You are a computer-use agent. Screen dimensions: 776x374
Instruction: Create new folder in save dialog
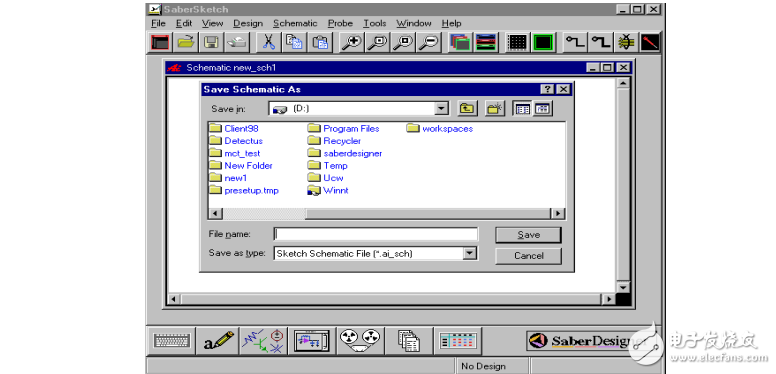[494, 109]
